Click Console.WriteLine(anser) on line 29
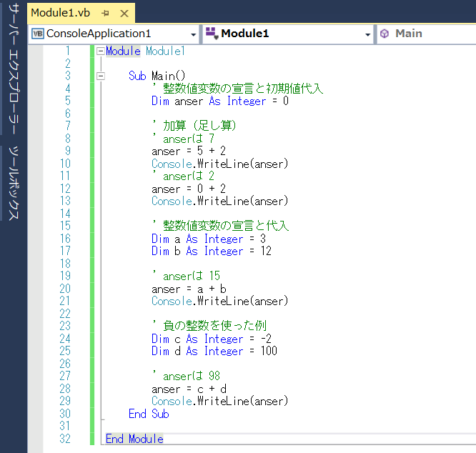The width and height of the screenshot is (476, 453). (x=220, y=401)
